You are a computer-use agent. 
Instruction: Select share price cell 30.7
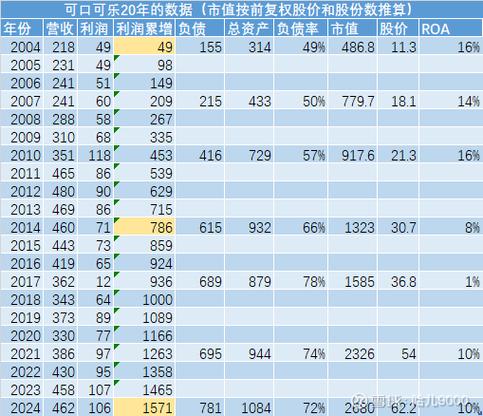point(398,226)
